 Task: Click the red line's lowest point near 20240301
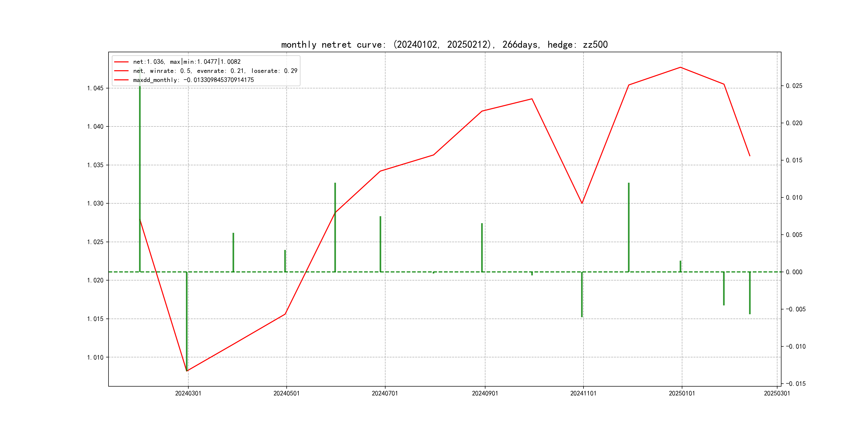click(x=187, y=371)
